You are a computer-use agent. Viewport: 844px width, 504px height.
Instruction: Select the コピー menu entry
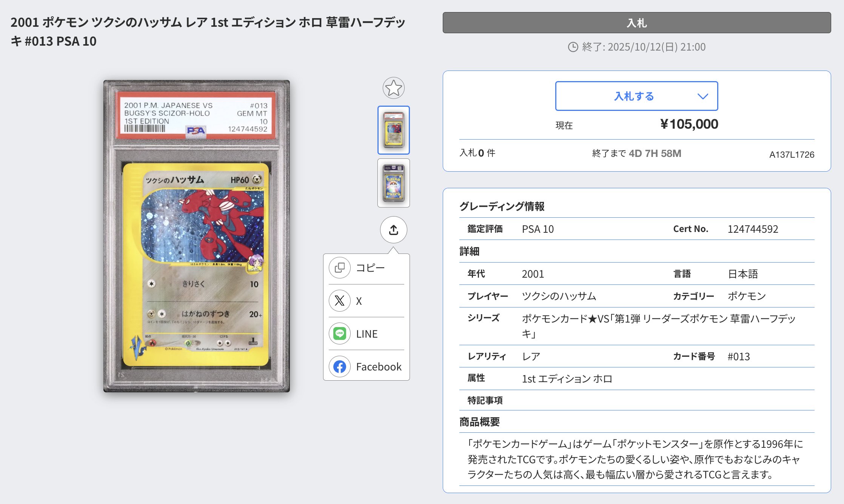point(370,268)
